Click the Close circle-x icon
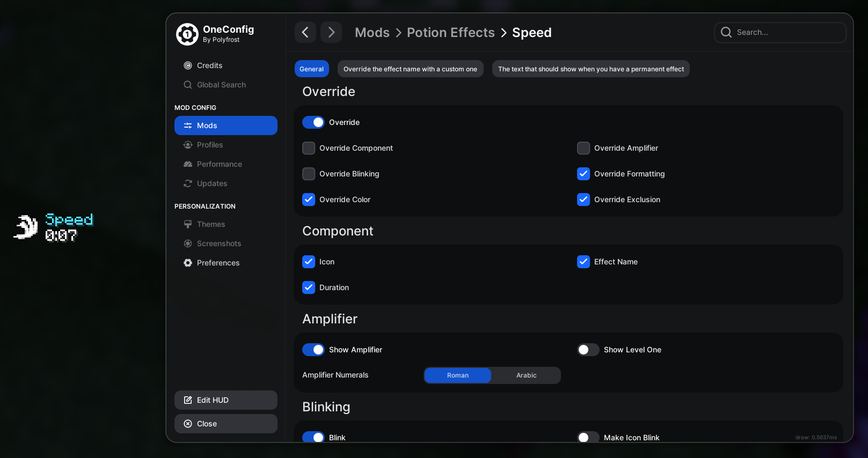This screenshot has width=868, height=458. [188, 424]
